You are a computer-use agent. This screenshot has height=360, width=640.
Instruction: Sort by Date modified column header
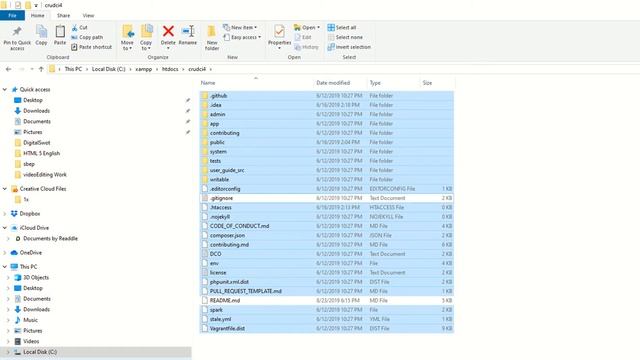pyautogui.click(x=333, y=83)
